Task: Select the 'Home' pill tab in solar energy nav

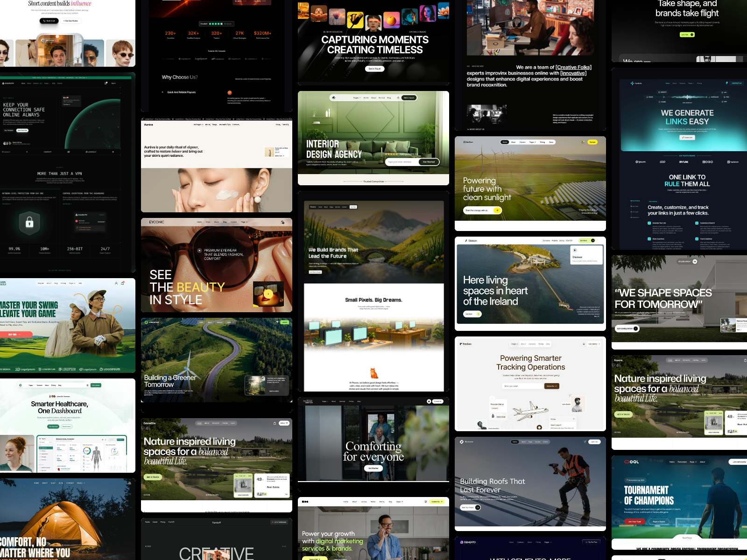Action: pos(505,142)
